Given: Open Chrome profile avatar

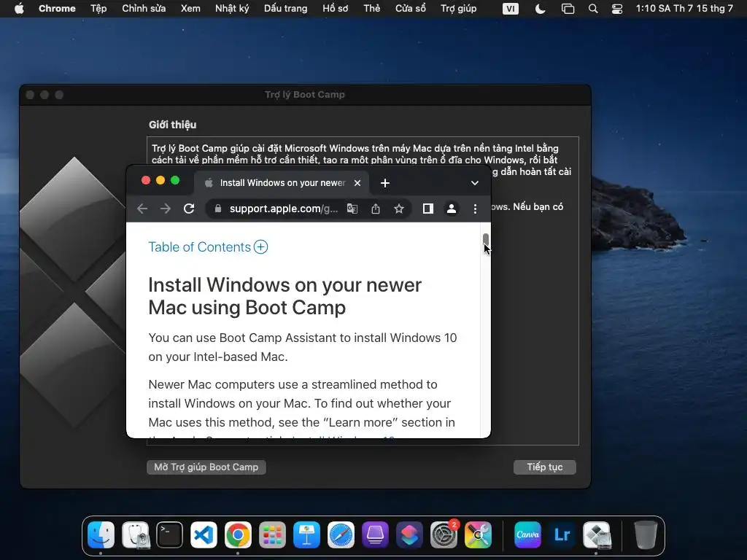Looking at the screenshot, I should [451, 209].
